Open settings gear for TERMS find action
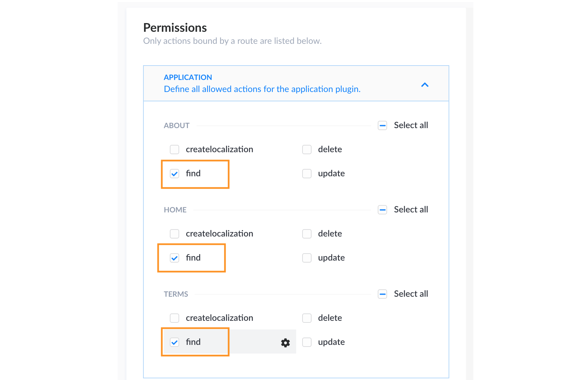 pyautogui.click(x=285, y=342)
